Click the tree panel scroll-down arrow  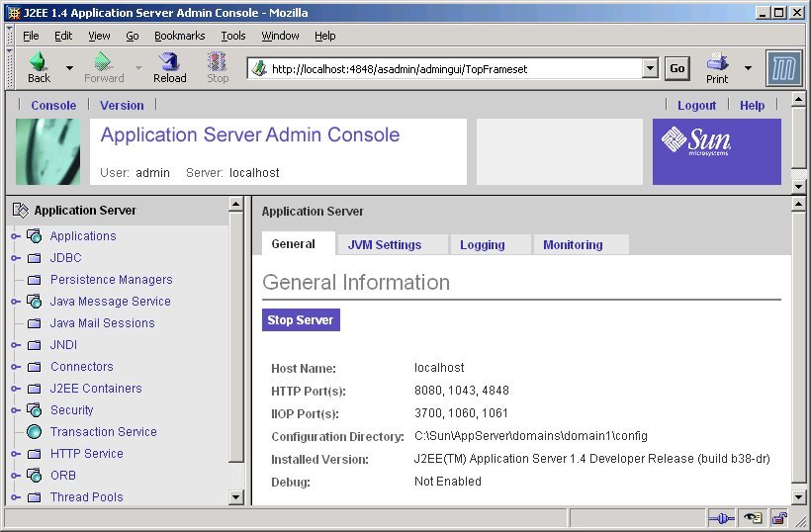pos(235,497)
